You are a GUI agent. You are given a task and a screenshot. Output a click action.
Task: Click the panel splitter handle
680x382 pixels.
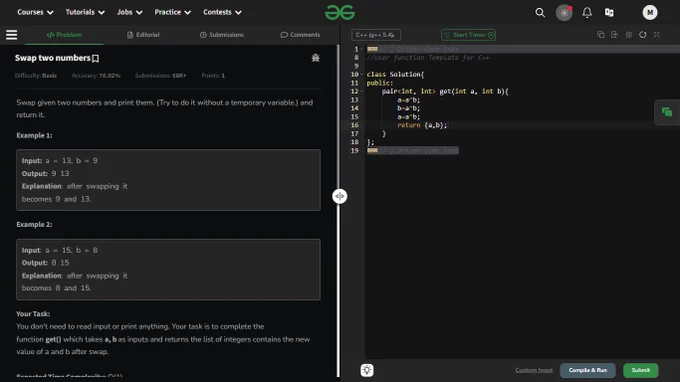pyautogui.click(x=340, y=196)
